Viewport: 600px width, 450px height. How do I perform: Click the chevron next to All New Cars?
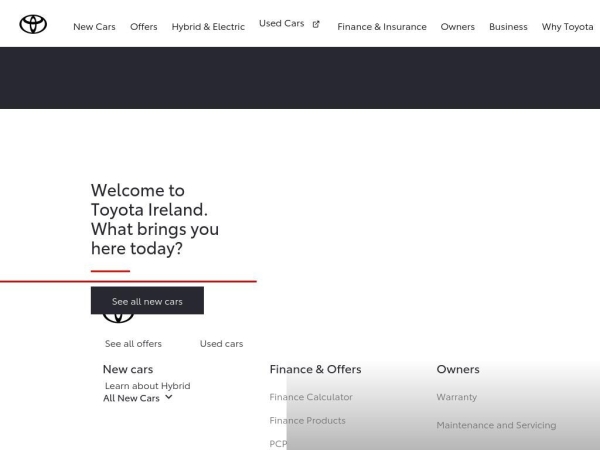click(x=169, y=397)
